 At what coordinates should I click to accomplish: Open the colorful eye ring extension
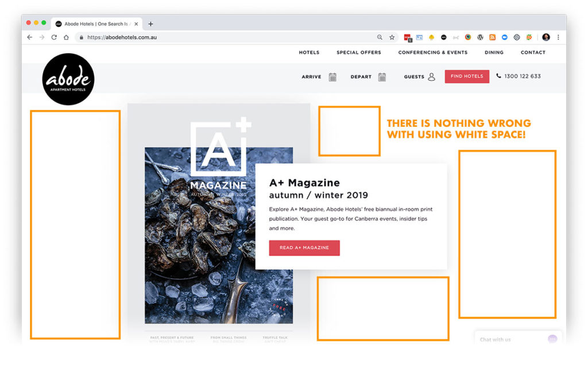pos(468,37)
